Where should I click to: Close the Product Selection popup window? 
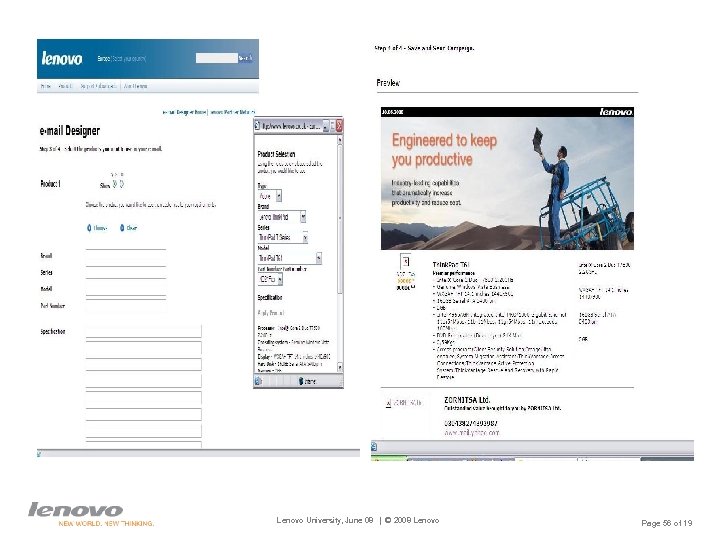tap(339, 126)
